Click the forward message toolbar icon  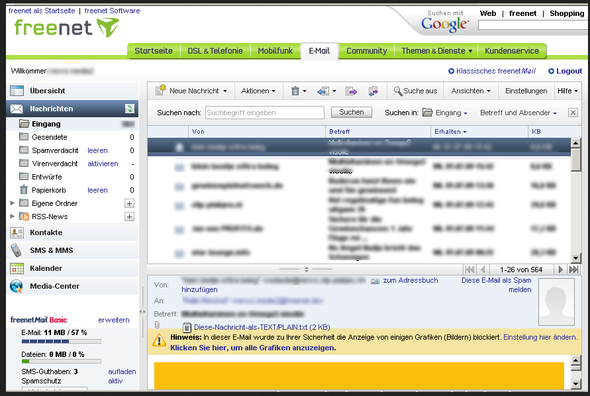tap(351, 91)
